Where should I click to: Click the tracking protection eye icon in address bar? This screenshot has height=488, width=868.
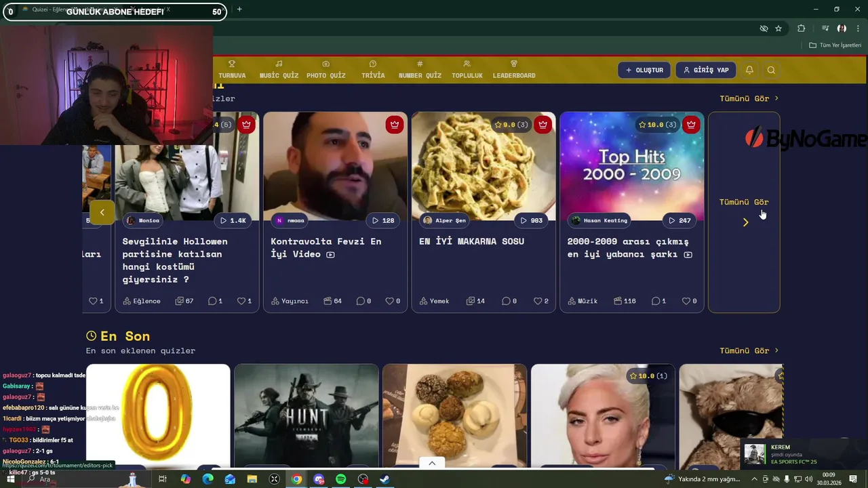pyautogui.click(x=764, y=28)
